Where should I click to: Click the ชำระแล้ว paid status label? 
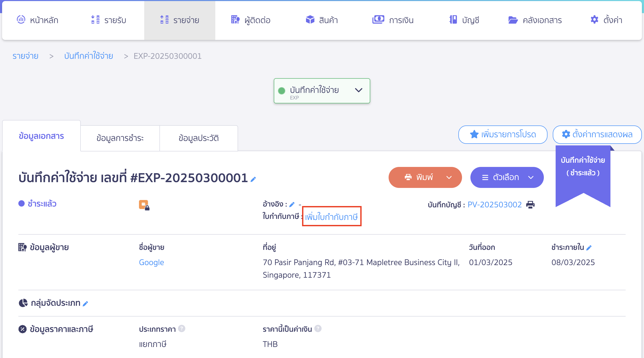[x=42, y=204]
